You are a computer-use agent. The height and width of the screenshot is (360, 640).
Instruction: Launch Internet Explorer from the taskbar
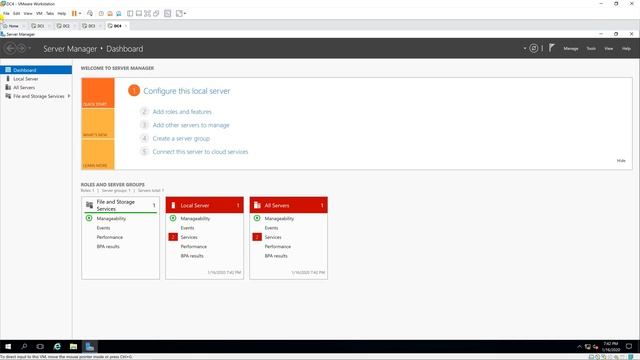tap(57, 347)
